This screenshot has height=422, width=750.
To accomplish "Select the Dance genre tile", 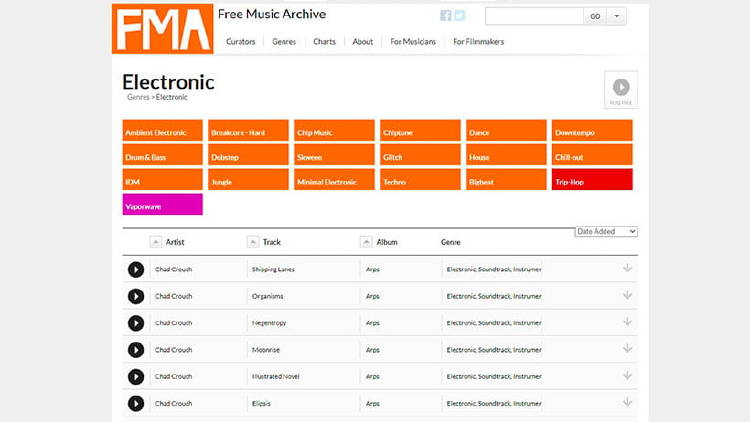I will [506, 130].
